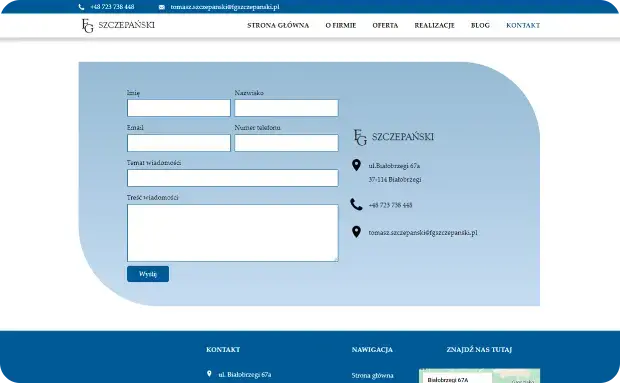Click the Treść wiadomości label
The height and width of the screenshot is (383, 620).
click(153, 197)
